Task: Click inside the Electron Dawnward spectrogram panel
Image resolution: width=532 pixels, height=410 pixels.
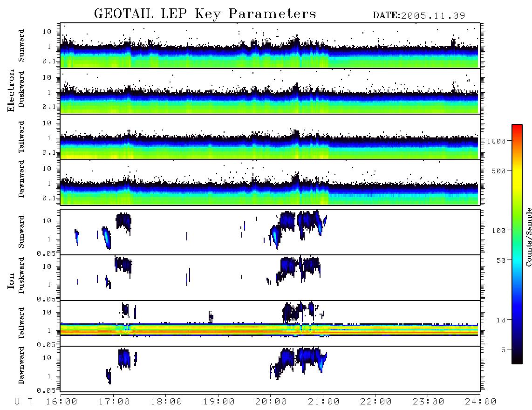Action: (x=270, y=182)
